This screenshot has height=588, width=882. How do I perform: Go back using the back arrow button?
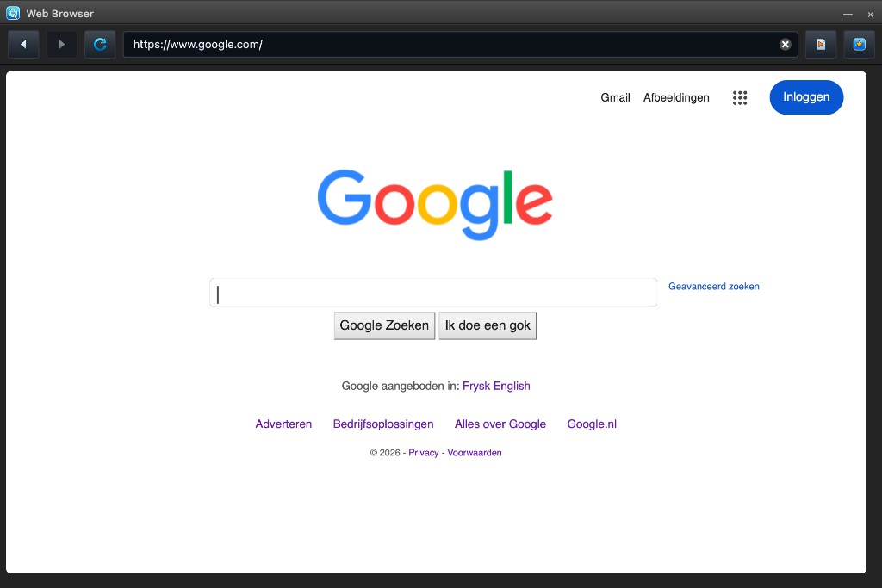[x=23, y=45]
